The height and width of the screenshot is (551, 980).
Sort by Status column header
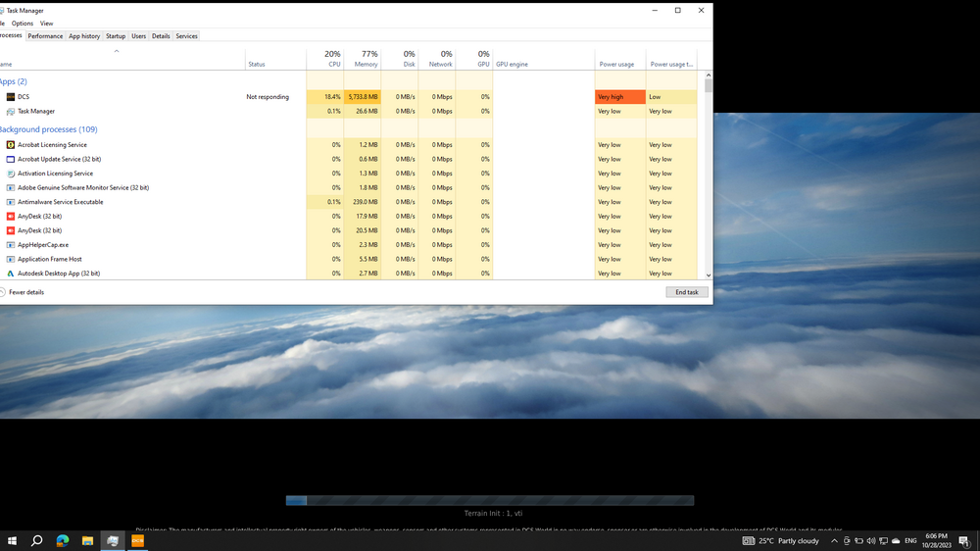click(275, 59)
